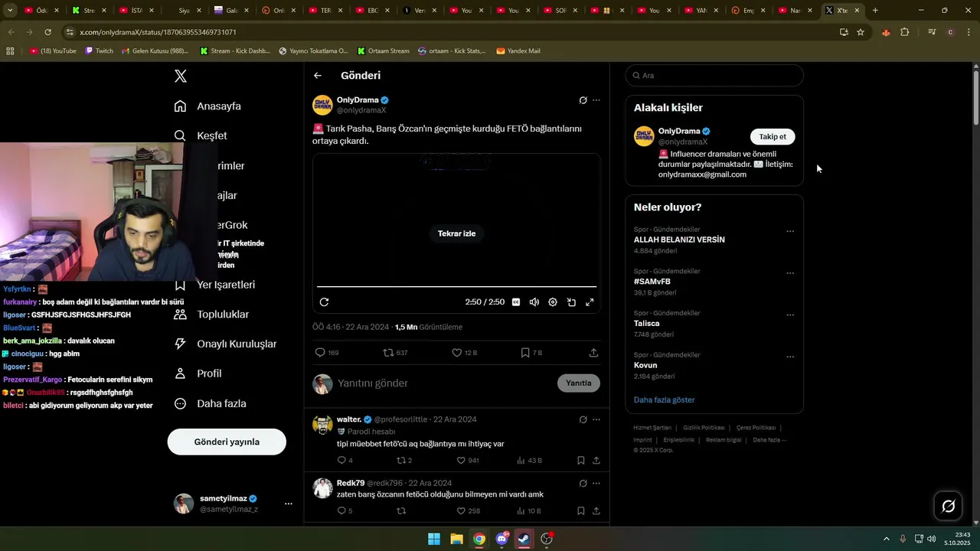
Task: Open Onaylı Kuruluşlar in the sidebar
Action: [x=225, y=344]
